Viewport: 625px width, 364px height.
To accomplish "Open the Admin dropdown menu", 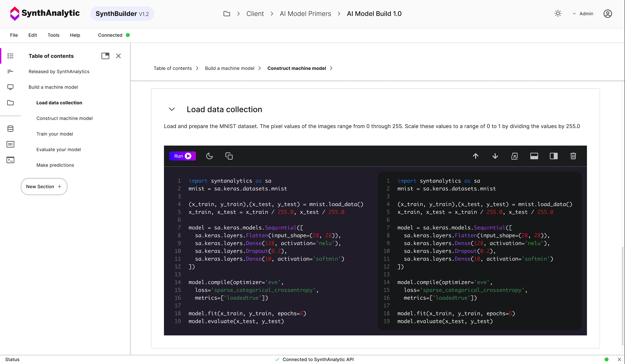I will coord(583,14).
